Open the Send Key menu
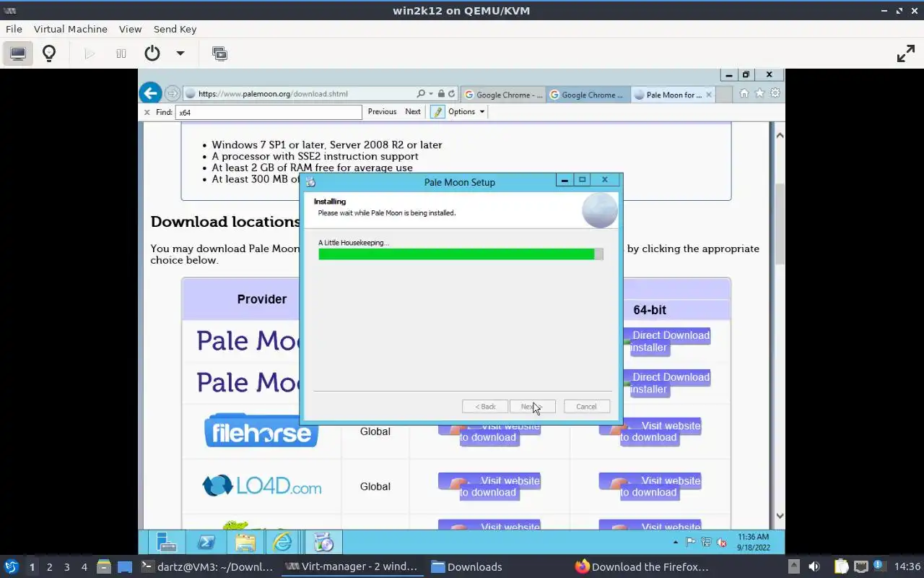Screen dimensions: 924x578 175,29
